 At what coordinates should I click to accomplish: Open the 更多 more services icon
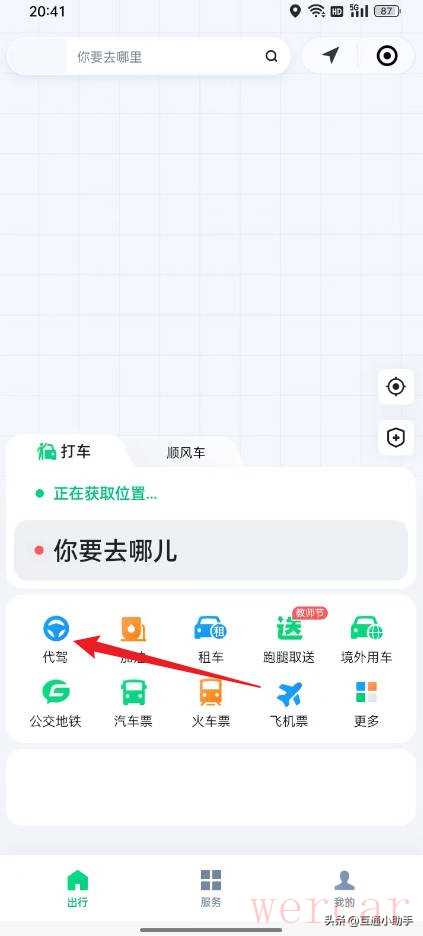(x=366, y=692)
